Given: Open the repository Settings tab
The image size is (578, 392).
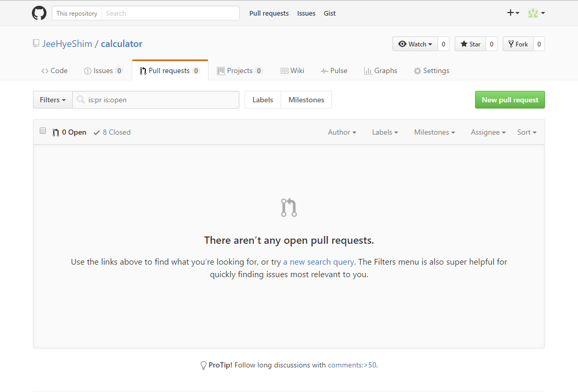Looking at the screenshot, I should (x=431, y=70).
